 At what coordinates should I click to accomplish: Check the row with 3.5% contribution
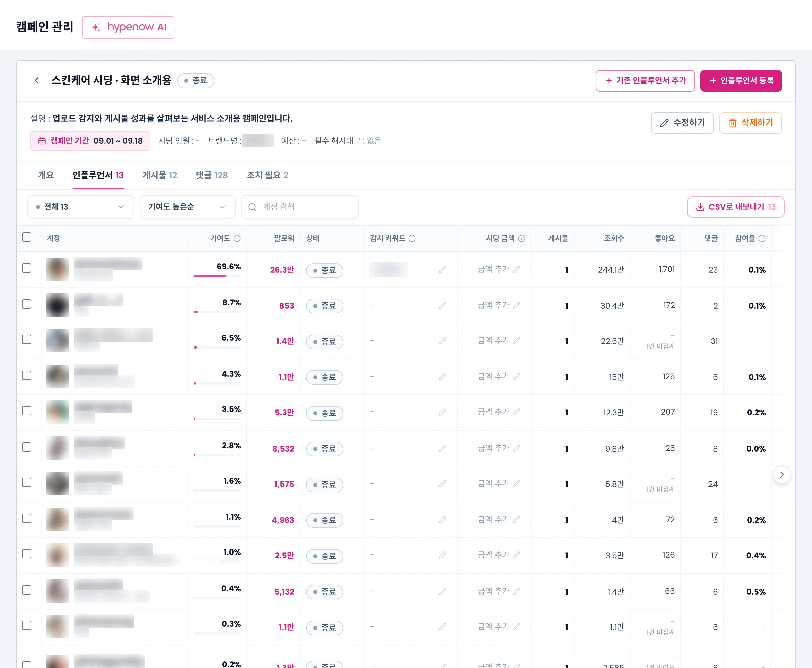click(27, 411)
